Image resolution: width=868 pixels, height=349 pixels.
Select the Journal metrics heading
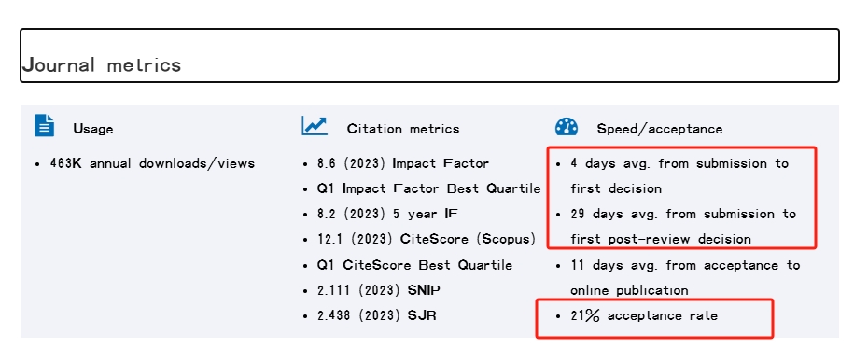[x=102, y=64]
